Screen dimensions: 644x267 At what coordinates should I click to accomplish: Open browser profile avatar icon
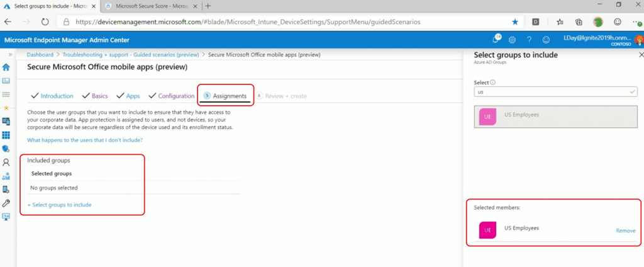tap(598, 22)
